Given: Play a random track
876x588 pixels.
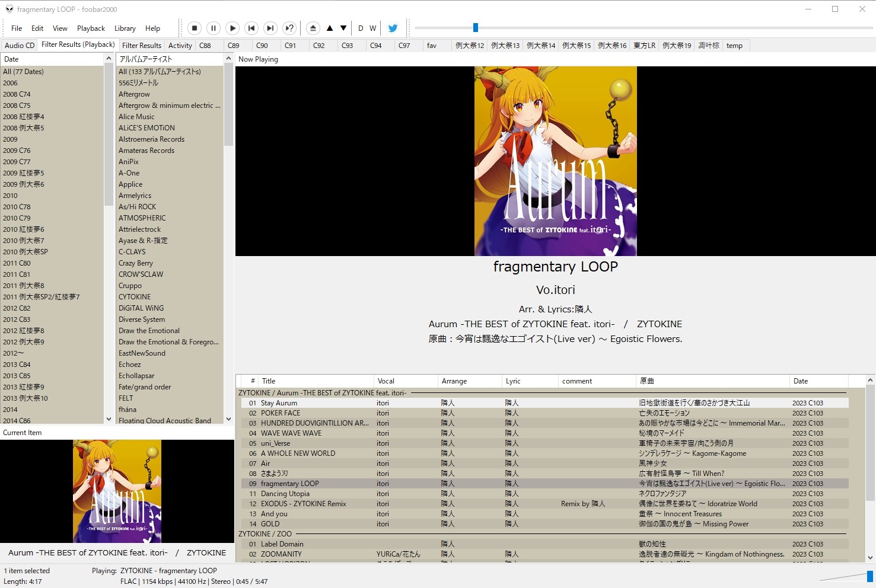Looking at the screenshot, I should tap(289, 28).
